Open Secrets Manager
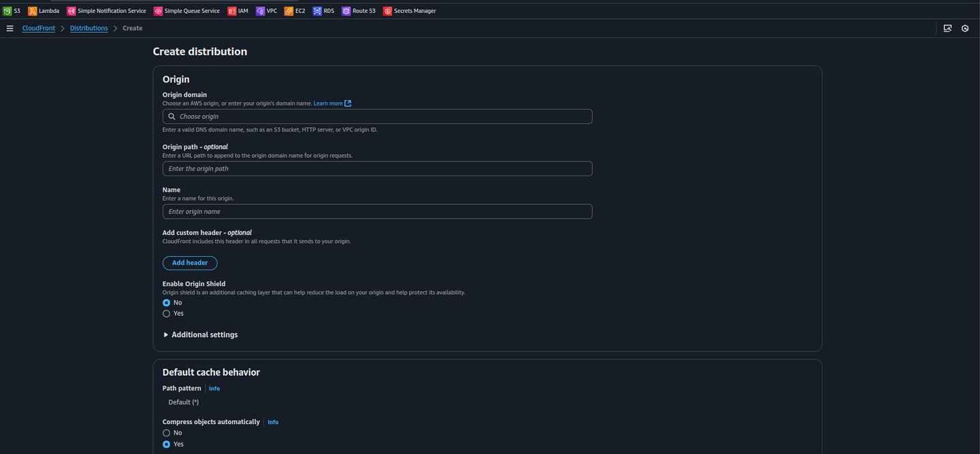Viewport: 980px width, 454px height. 409,10
